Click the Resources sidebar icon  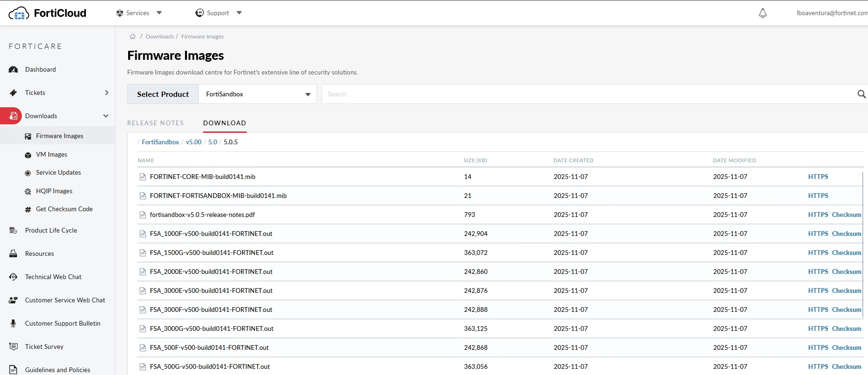[x=13, y=253]
